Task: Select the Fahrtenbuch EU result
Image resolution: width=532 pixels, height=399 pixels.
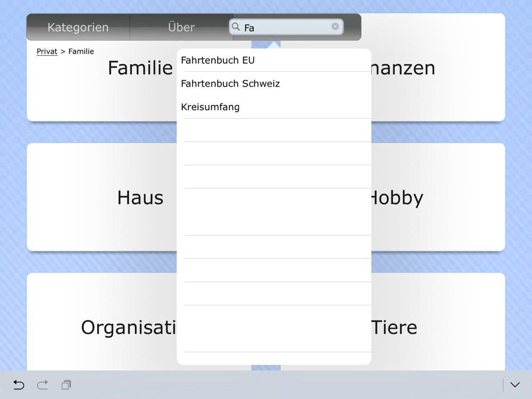Action: click(274, 60)
